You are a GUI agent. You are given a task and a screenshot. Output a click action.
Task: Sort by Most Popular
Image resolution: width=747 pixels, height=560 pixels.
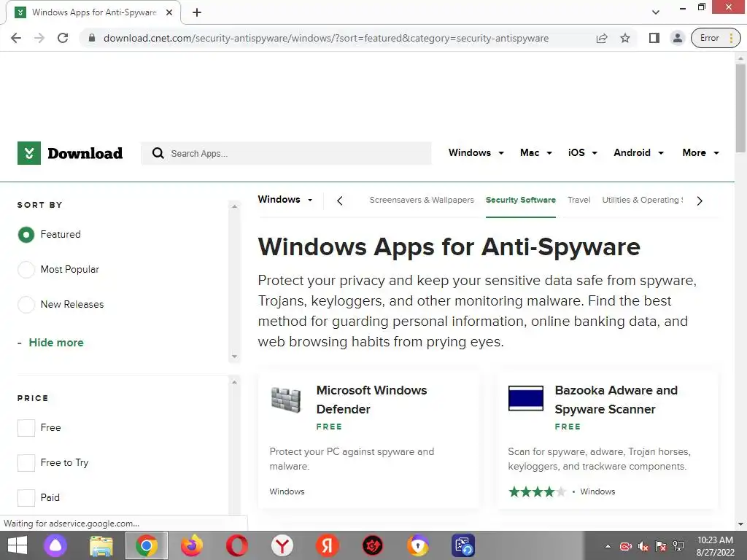click(x=26, y=270)
